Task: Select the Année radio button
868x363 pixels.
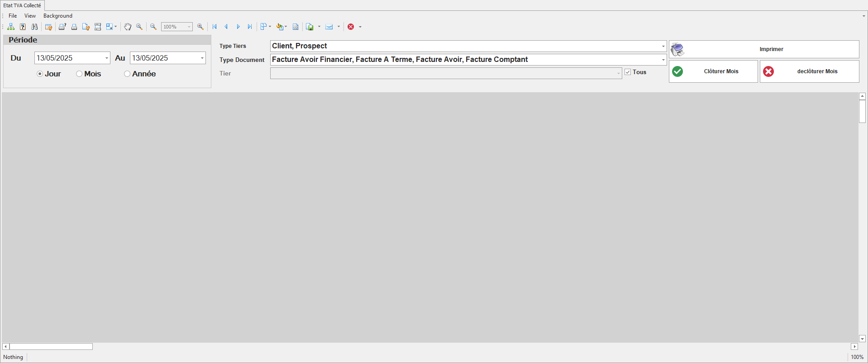Action: point(127,74)
